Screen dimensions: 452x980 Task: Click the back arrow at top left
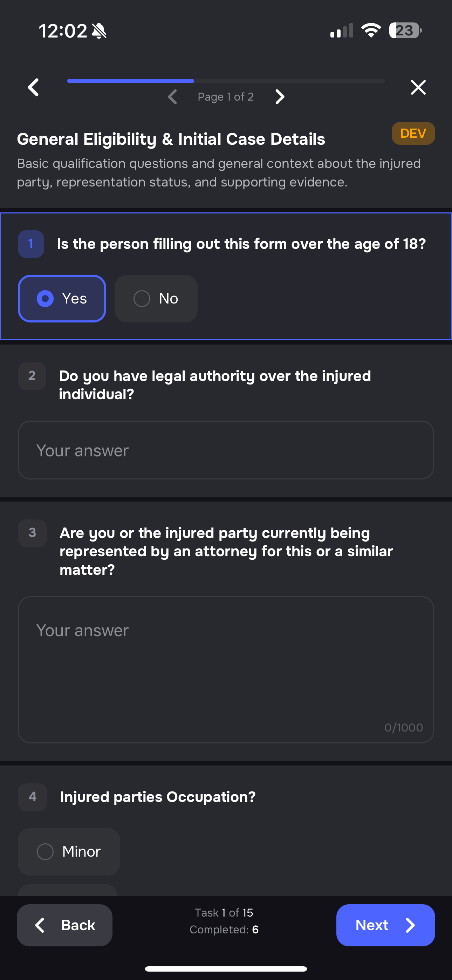click(33, 87)
